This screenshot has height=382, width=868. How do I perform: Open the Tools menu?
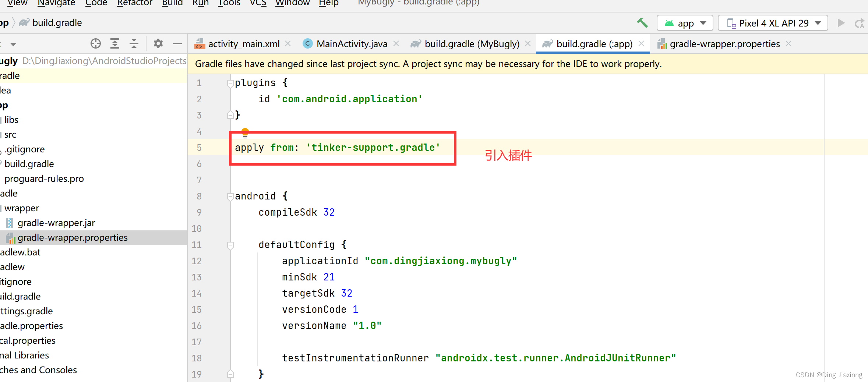(x=229, y=3)
